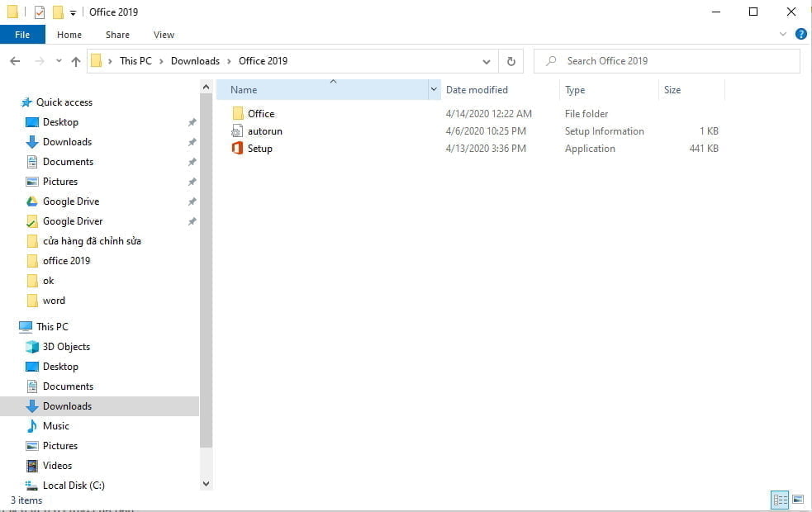The height and width of the screenshot is (512, 812).
Task: Open the Office folder in file list
Action: 260,114
